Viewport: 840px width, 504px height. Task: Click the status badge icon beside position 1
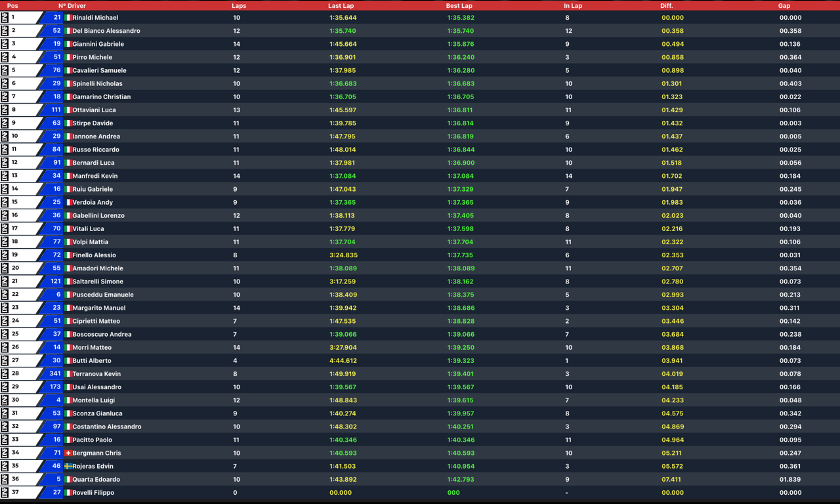pyautogui.click(x=6, y=18)
